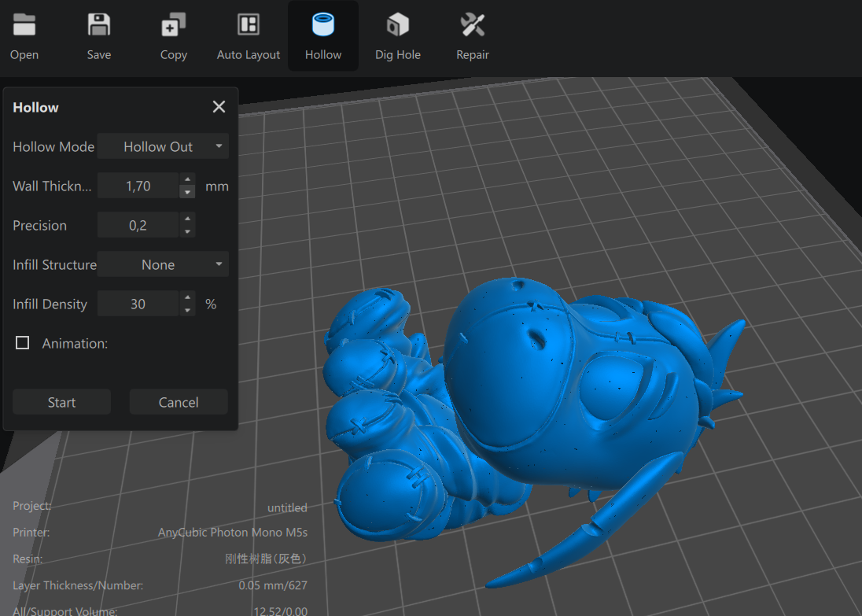Viewport: 862px width, 616px height.
Task: Click the Infill Density value field
Action: click(x=138, y=304)
